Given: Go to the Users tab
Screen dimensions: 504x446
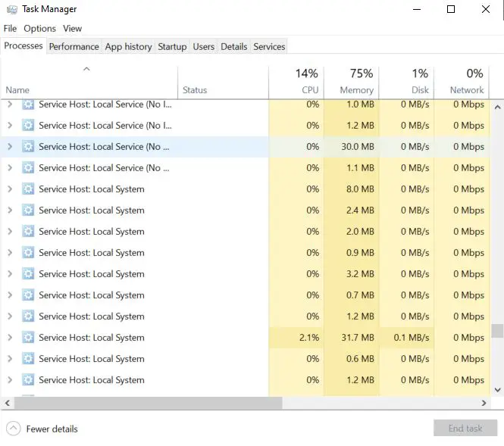Looking at the screenshot, I should click(203, 46).
